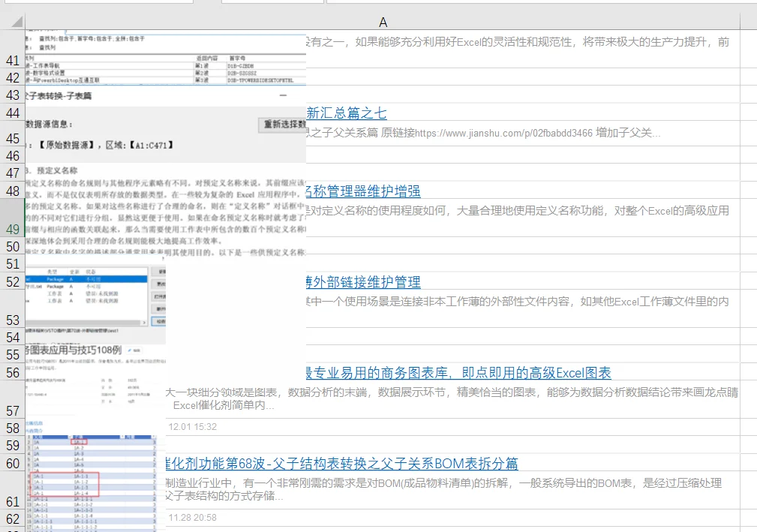Select the 预定义名称 text image thumbnail
757x532 pixels.
click(x=166, y=211)
